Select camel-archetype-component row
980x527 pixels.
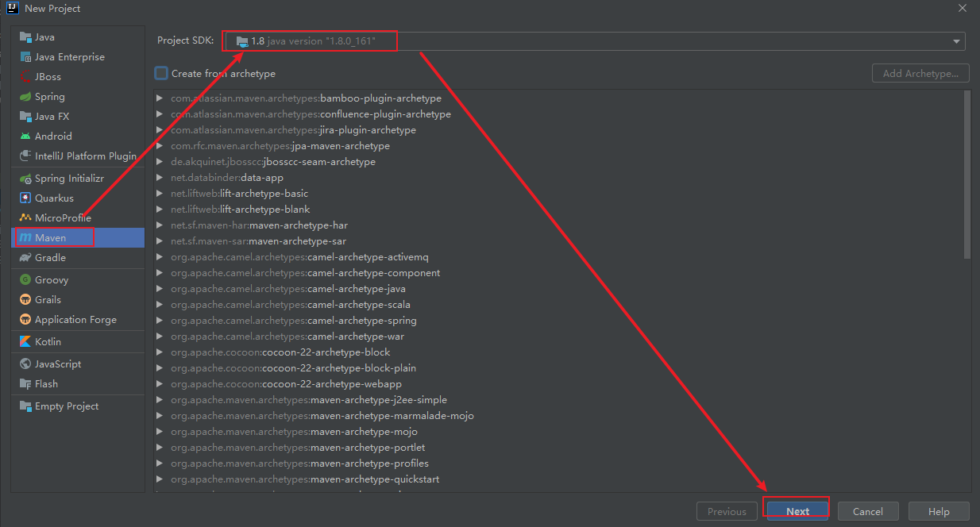[559, 273]
